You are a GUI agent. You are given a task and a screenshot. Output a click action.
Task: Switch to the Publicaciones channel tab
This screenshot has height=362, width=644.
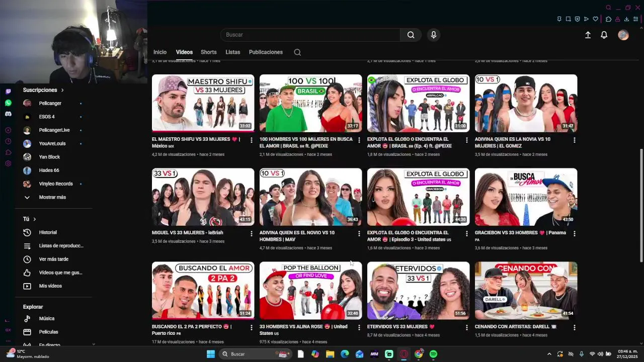click(266, 52)
